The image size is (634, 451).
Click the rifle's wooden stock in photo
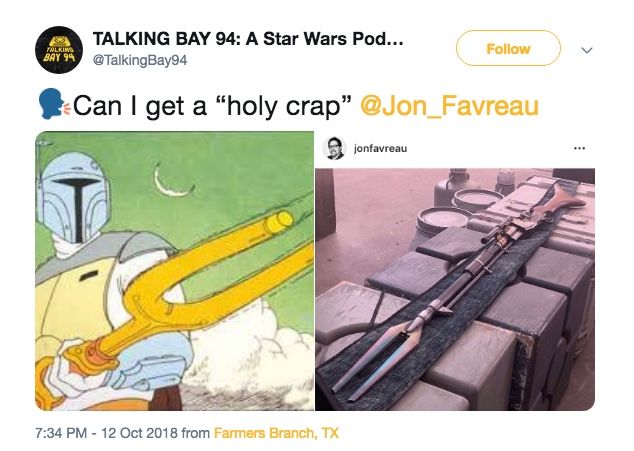pos(560,199)
